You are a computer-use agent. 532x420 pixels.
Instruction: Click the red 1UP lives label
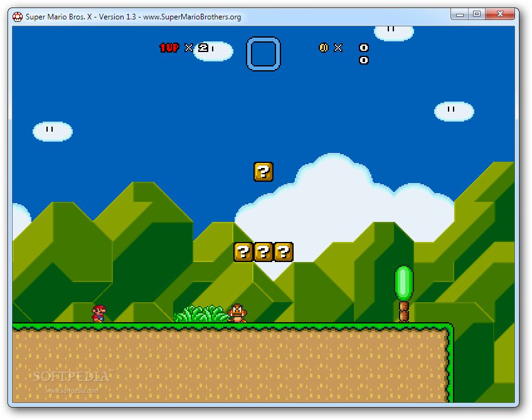point(169,48)
